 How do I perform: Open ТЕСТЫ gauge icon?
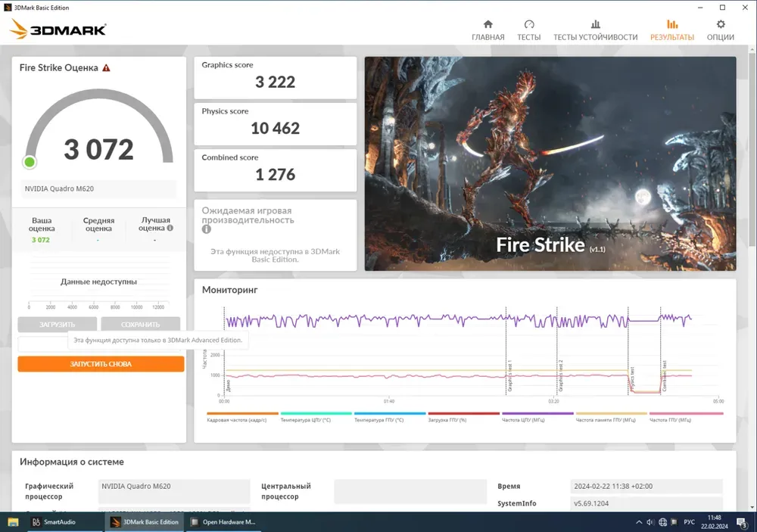tap(528, 24)
